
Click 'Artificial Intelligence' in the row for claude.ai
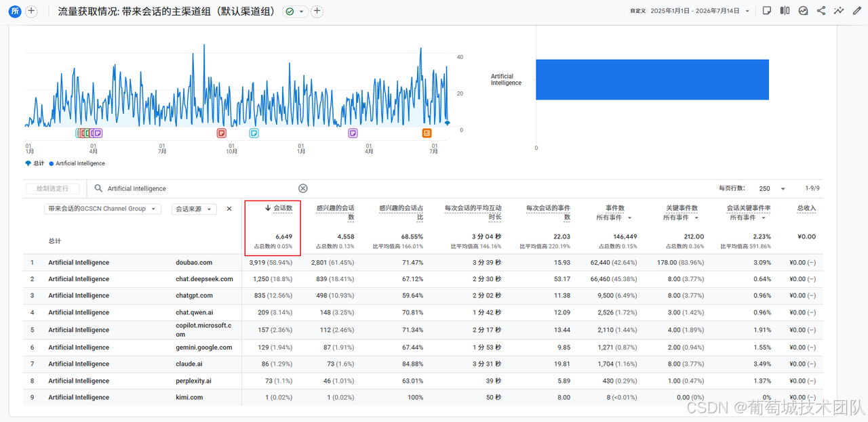click(79, 364)
